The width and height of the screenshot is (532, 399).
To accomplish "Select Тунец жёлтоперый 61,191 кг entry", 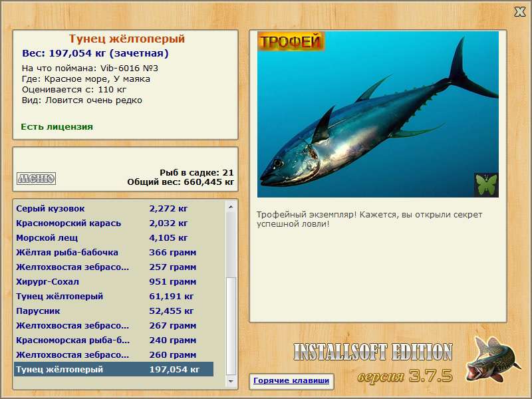I will pyautogui.click(x=114, y=296).
